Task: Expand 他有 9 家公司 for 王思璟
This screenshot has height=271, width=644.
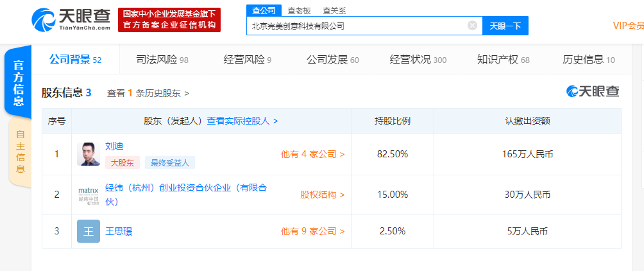Action: pyautogui.click(x=312, y=231)
